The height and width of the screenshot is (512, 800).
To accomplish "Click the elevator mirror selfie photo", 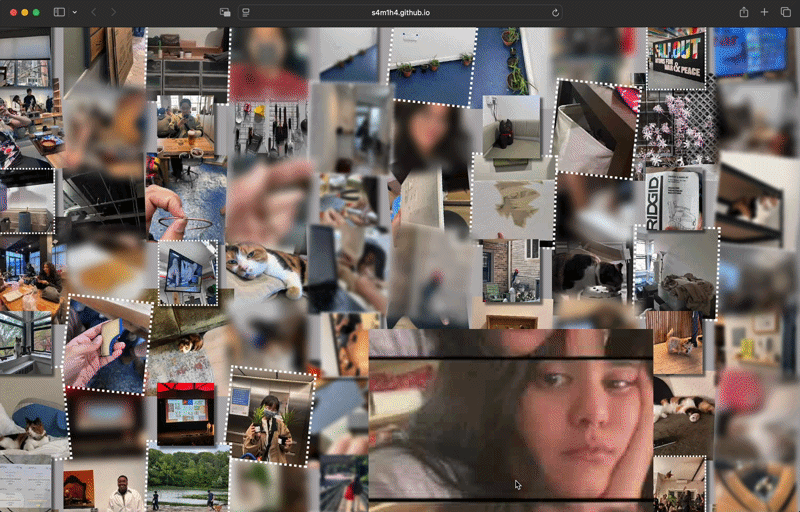I will [269, 415].
